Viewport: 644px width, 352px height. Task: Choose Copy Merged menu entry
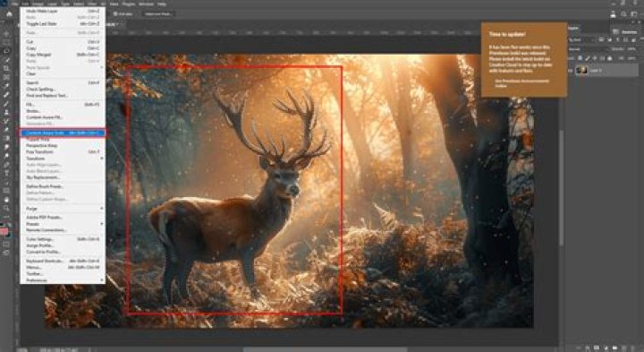(63, 55)
